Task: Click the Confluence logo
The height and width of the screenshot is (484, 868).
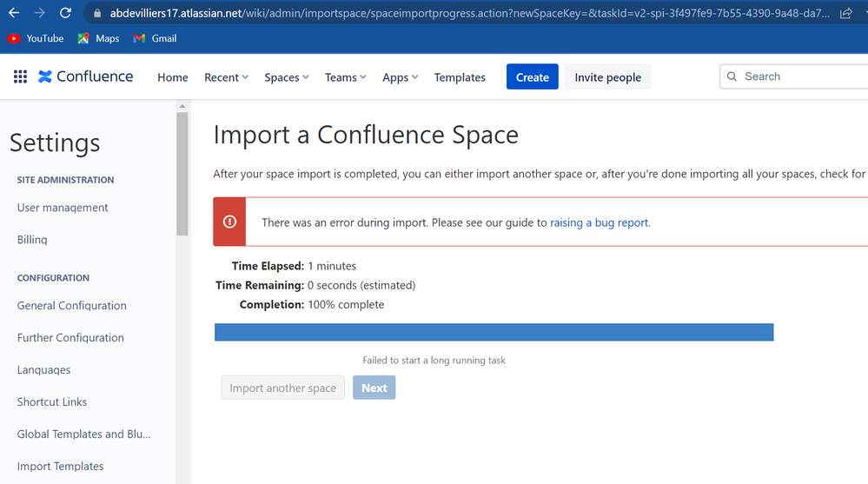Action: pyautogui.click(x=85, y=76)
